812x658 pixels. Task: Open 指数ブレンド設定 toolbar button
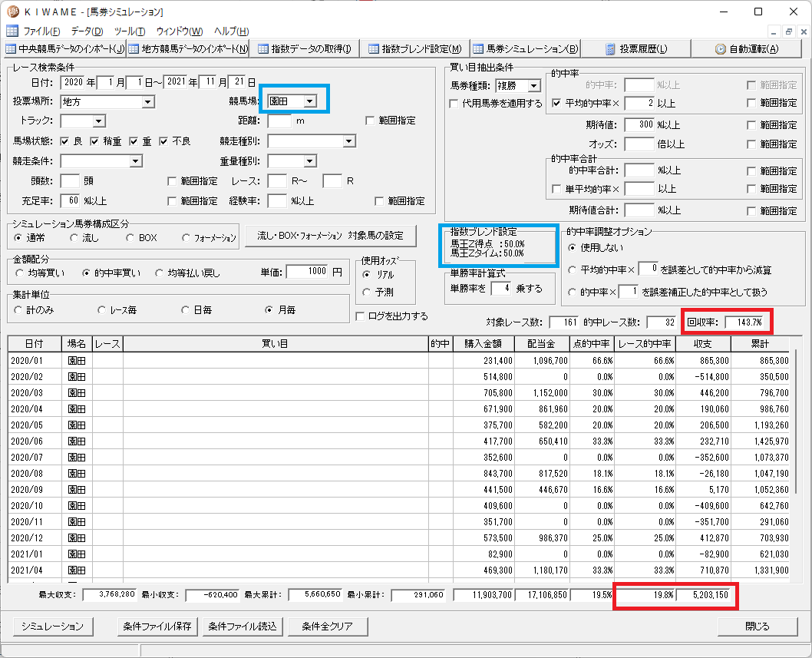coord(414,48)
